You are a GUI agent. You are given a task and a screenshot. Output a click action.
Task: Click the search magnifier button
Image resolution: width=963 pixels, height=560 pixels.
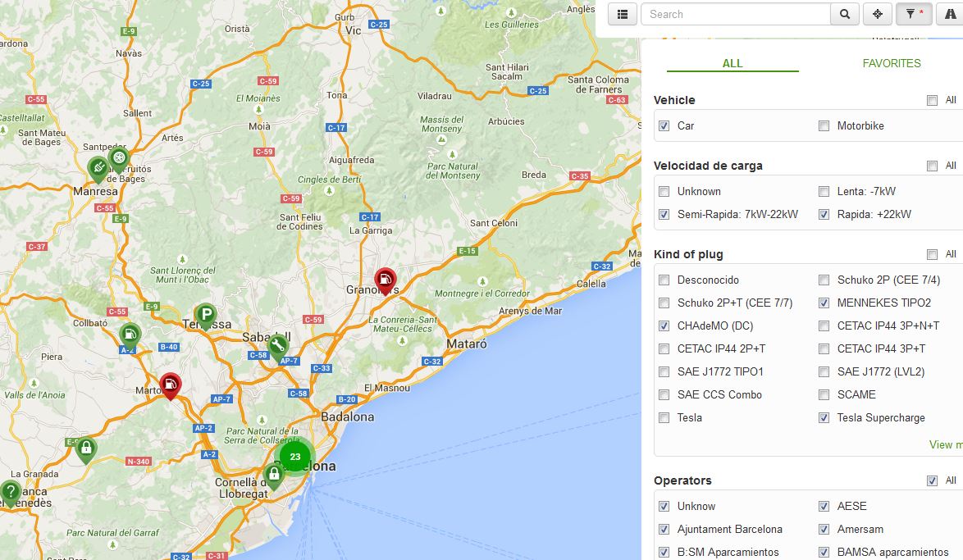pos(845,14)
